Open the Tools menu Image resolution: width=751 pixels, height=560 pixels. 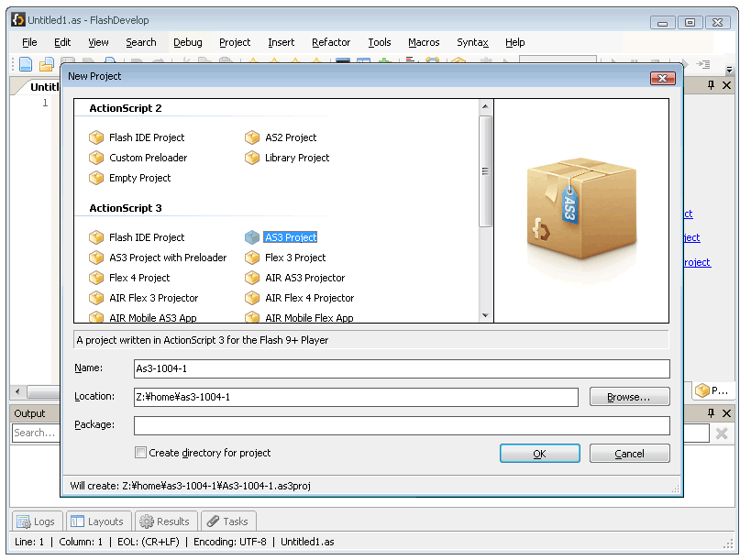coord(380,42)
